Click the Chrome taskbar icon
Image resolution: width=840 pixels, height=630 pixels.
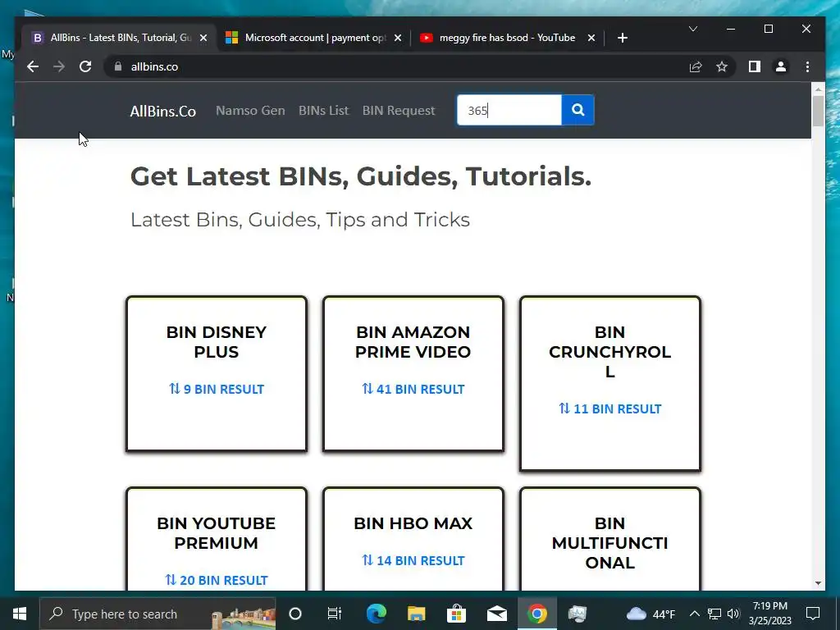[x=536, y=614]
